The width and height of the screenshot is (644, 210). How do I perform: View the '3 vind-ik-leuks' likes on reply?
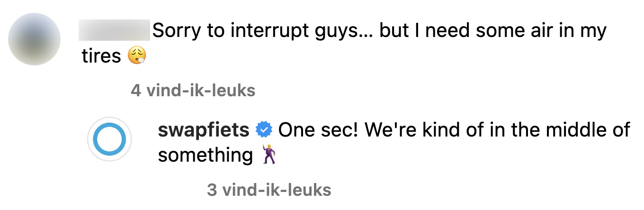coord(269,190)
